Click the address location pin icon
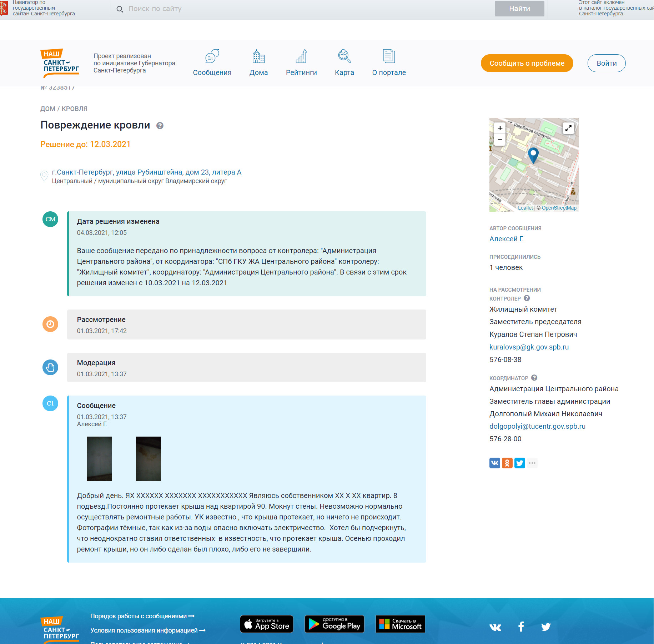The width and height of the screenshot is (654, 644). point(44,176)
